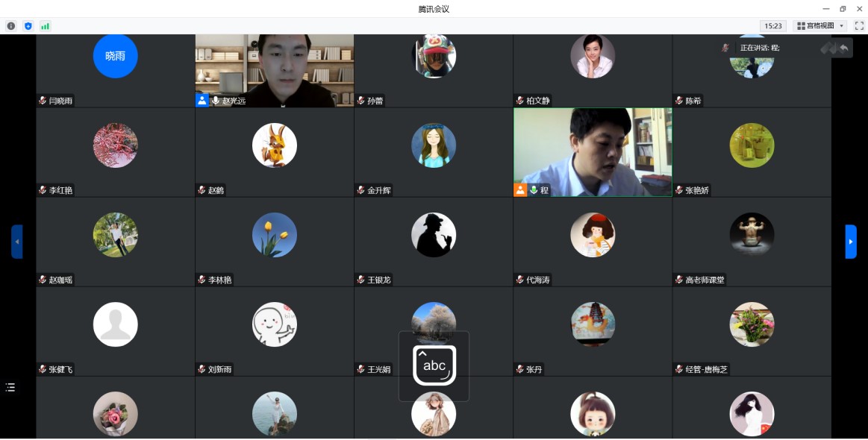Click the muted mic icon beside 张健飞
Viewport: 868px width, 440px height.
click(43, 370)
